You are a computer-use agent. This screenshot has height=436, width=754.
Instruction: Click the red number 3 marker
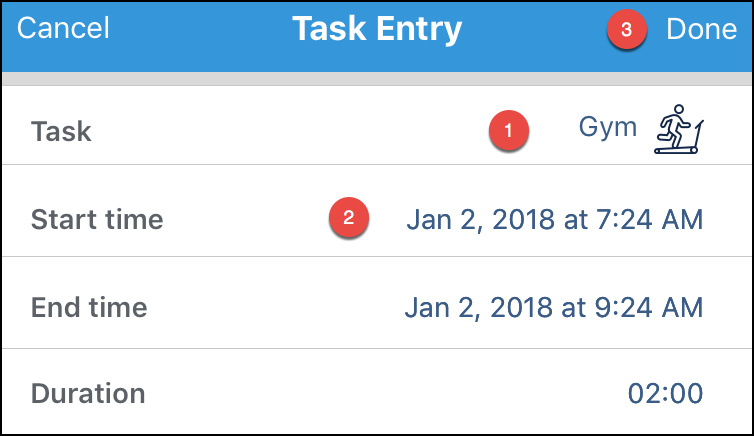click(x=626, y=29)
